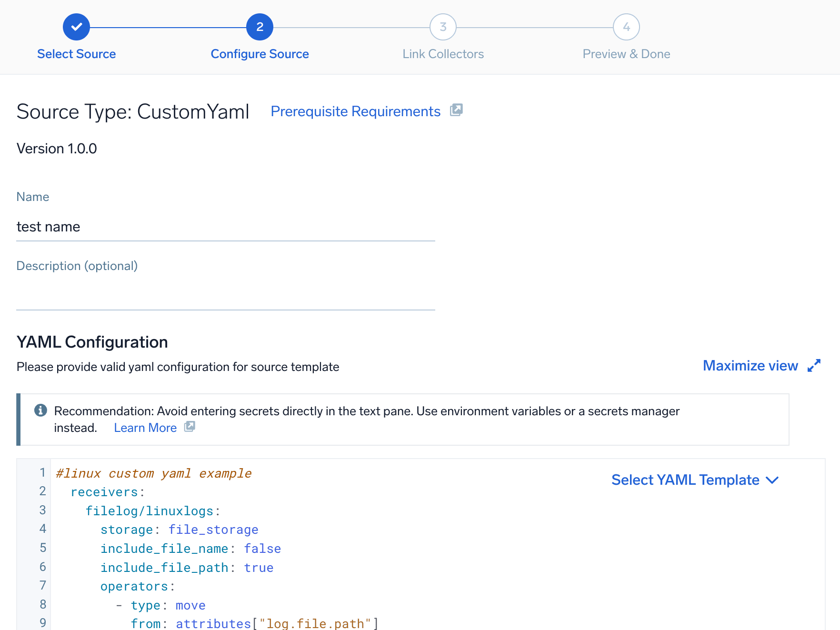Click the step 4 Preview & Done circle icon
The height and width of the screenshot is (630, 840).
[626, 27]
